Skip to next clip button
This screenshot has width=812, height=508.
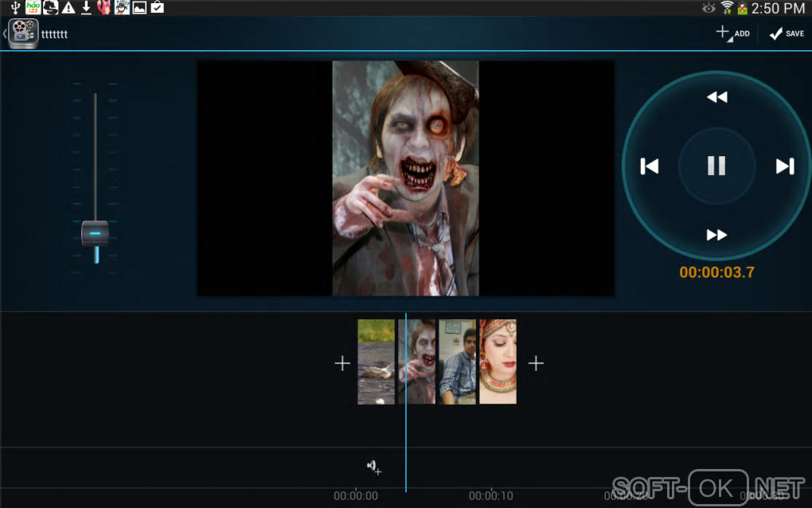coord(785,166)
